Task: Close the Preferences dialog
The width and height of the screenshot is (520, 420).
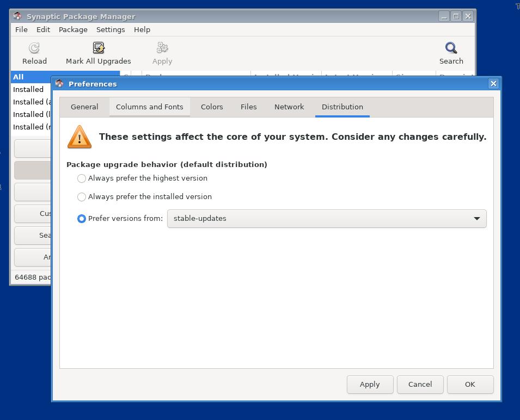Action: (493, 83)
